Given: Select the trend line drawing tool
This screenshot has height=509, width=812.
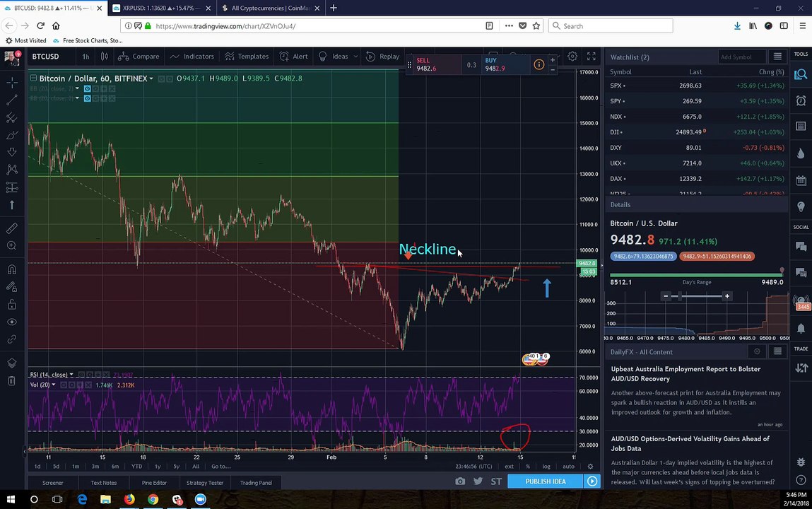Looking at the screenshot, I should [x=11, y=100].
